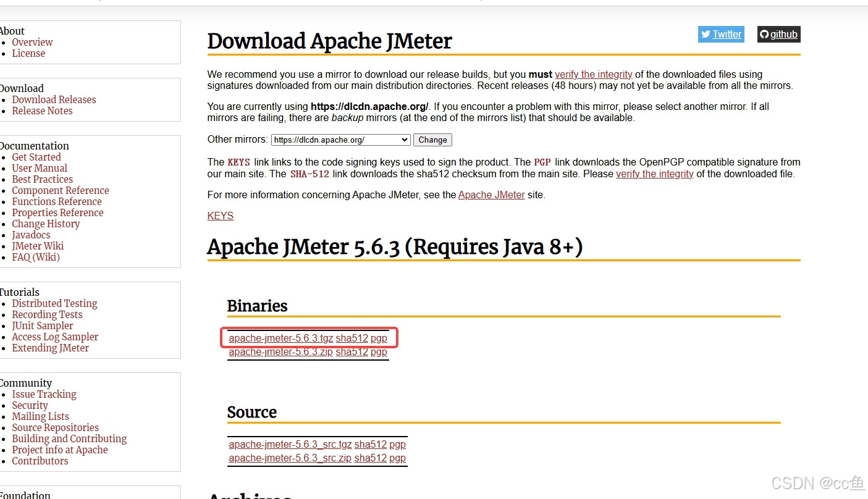Download apache-jmeter-5.6.3_src.tgz source
This screenshot has width=868, height=499.
coord(290,445)
